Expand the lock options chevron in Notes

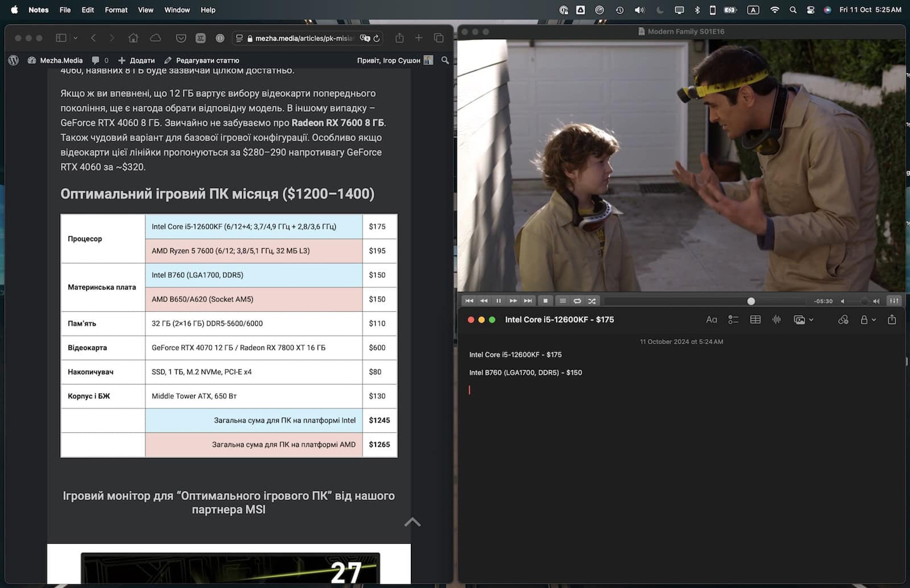coord(874,320)
